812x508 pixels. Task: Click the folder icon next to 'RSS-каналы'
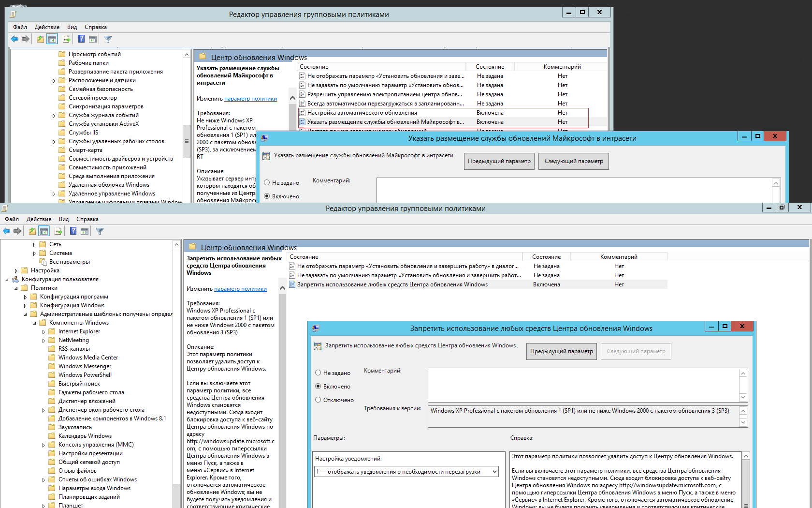coord(52,349)
